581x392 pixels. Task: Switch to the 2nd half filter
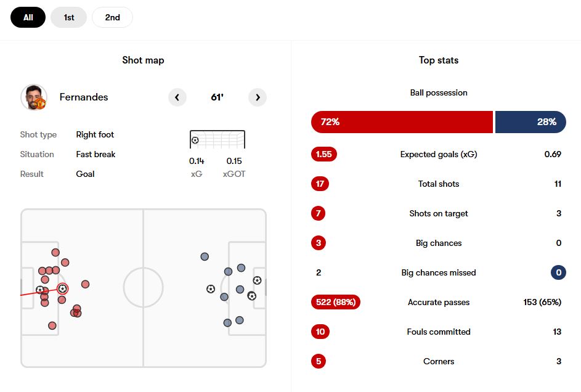coord(112,17)
